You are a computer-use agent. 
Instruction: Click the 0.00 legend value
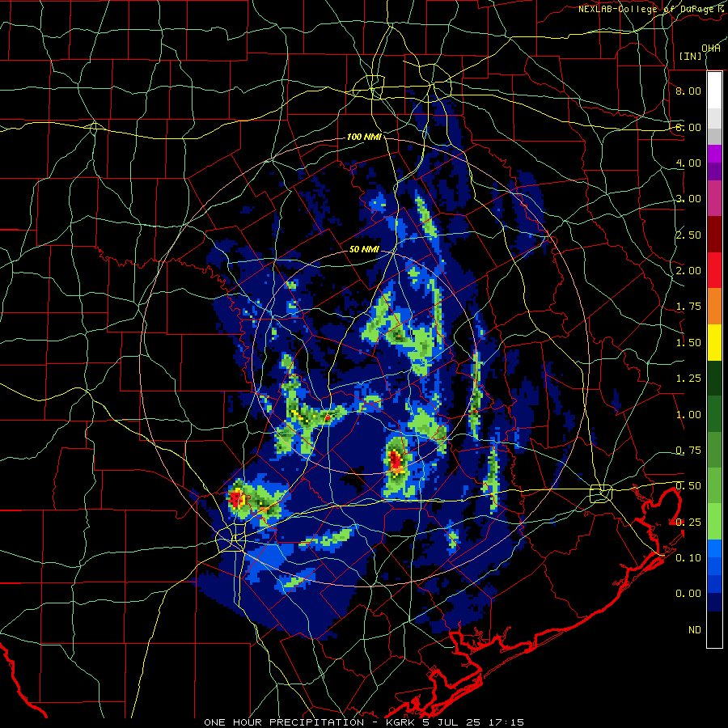point(688,594)
